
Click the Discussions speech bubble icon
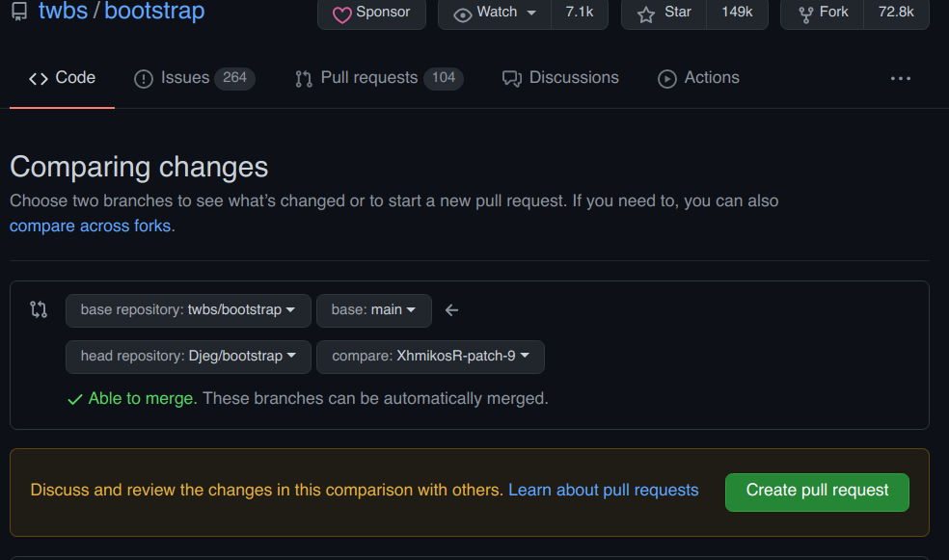point(512,79)
